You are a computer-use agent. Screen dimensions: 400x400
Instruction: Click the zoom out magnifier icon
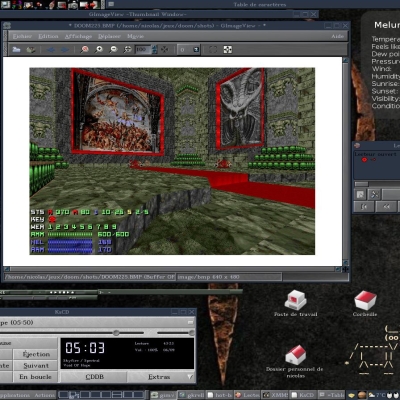[x=113, y=50]
